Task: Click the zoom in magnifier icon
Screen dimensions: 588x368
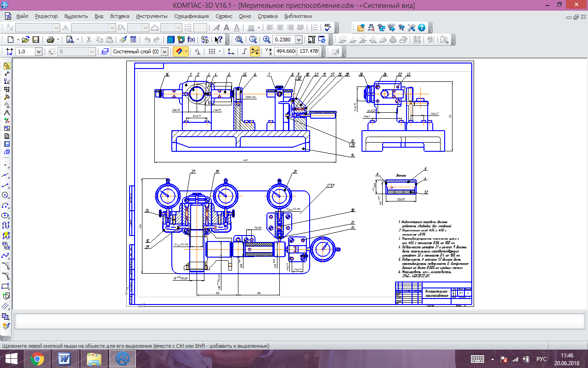Action: pos(267,40)
